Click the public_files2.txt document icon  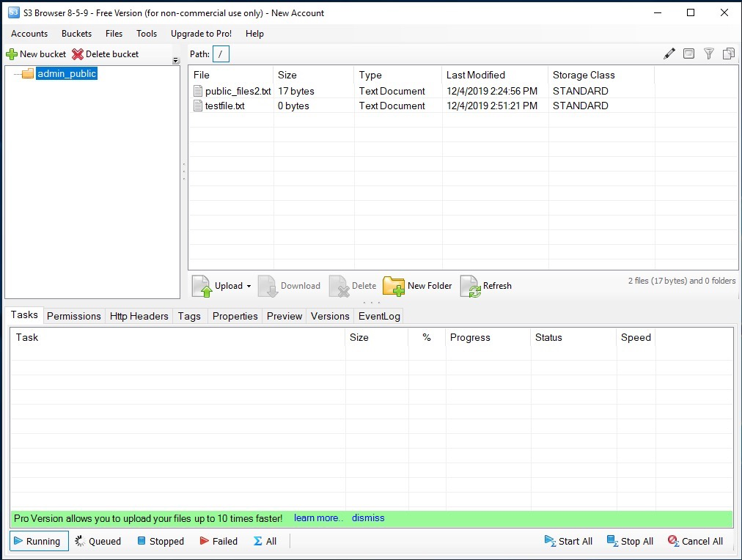198,91
